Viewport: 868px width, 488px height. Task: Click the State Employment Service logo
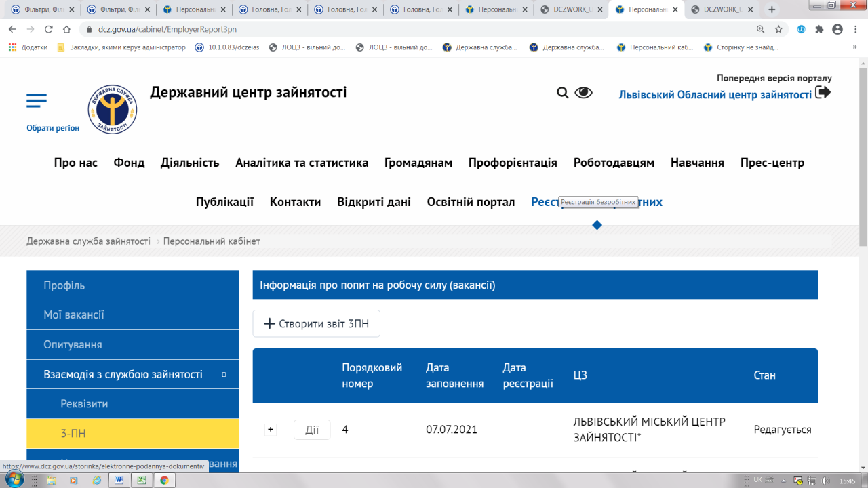pyautogui.click(x=112, y=109)
